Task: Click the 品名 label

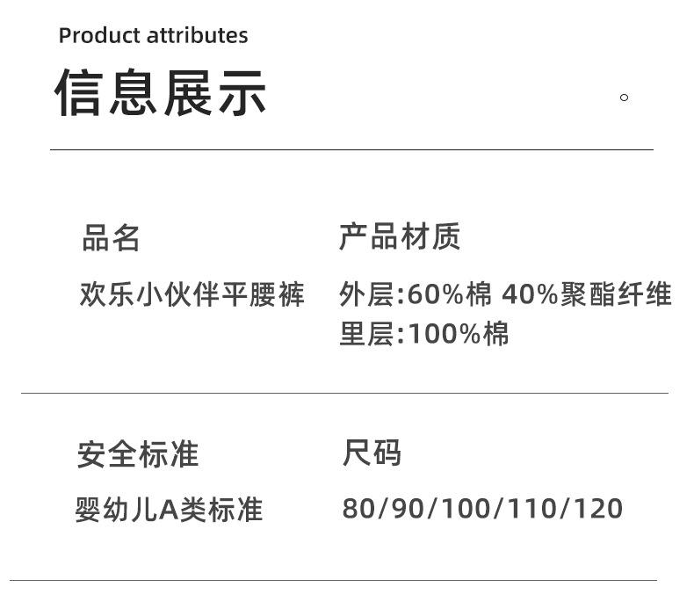Action: pos(112,238)
